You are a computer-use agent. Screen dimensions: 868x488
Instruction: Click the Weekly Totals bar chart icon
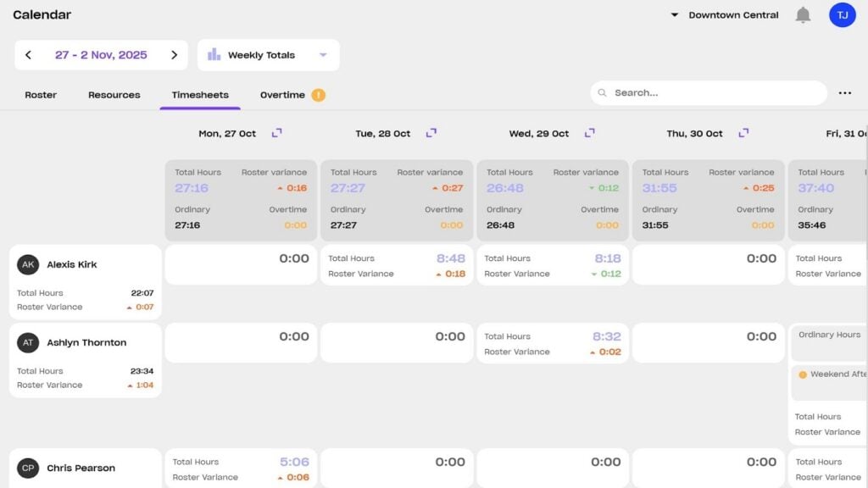214,55
